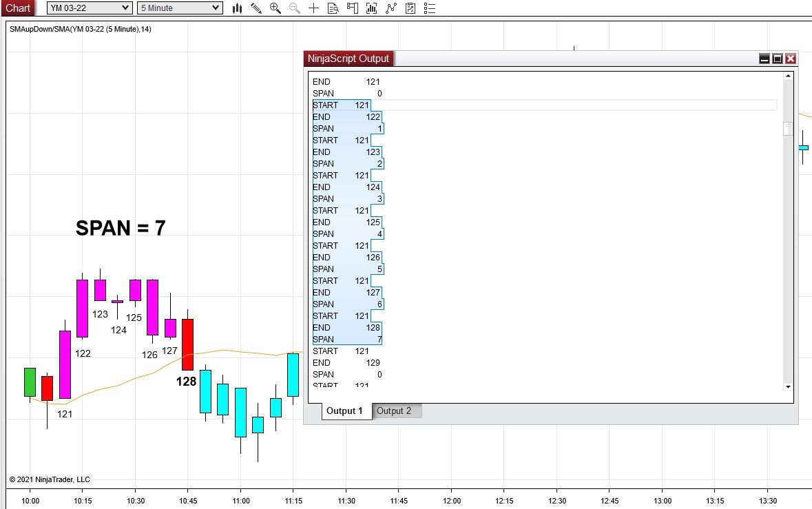Image resolution: width=812 pixels, height=509 pixels.
Task: Click output line 'SPAN 1'
Action: [348, 128]
